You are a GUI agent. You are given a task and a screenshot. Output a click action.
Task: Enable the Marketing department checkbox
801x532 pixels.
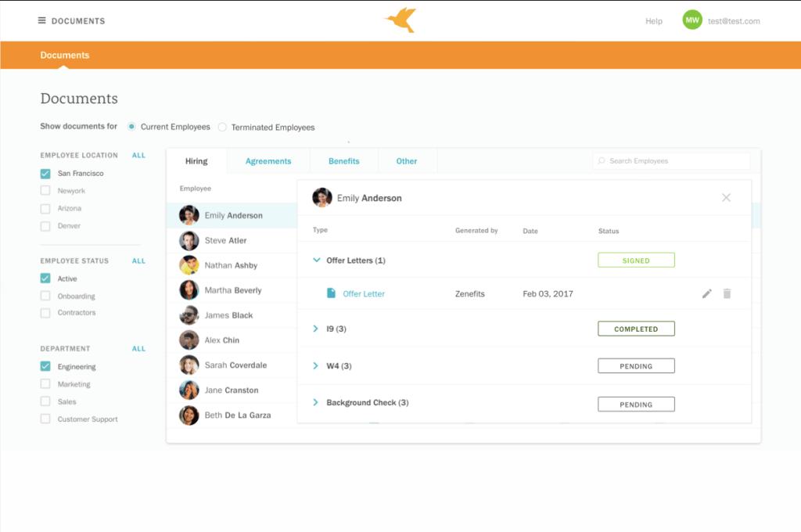click(45, 384)
